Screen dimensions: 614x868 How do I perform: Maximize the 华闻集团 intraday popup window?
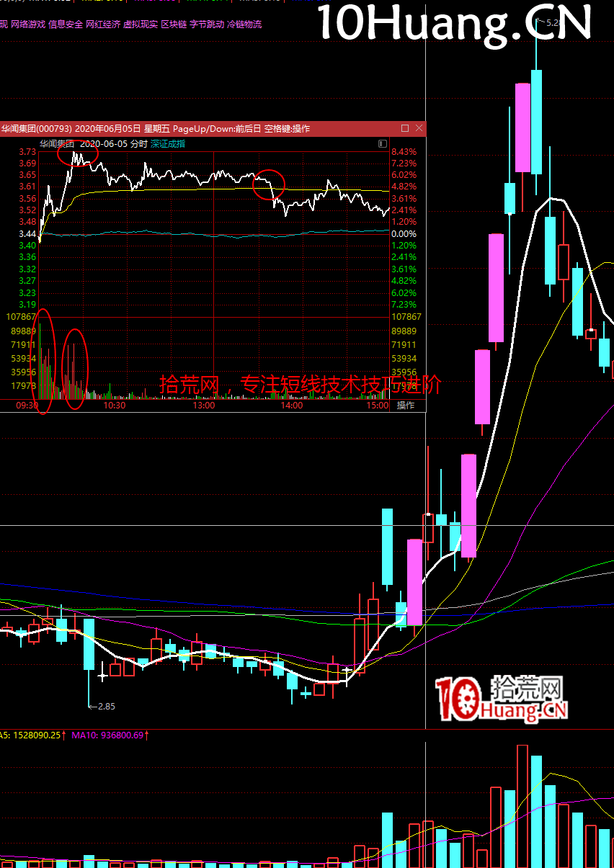405,128
